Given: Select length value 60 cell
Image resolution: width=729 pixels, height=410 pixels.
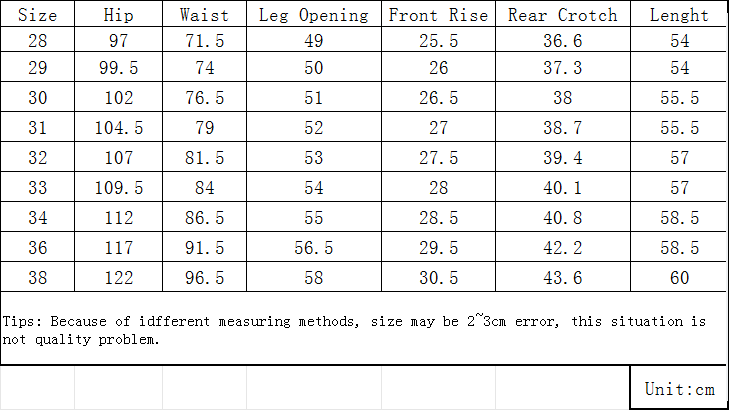Looking at the screenshot, I should tap(679, 277).
